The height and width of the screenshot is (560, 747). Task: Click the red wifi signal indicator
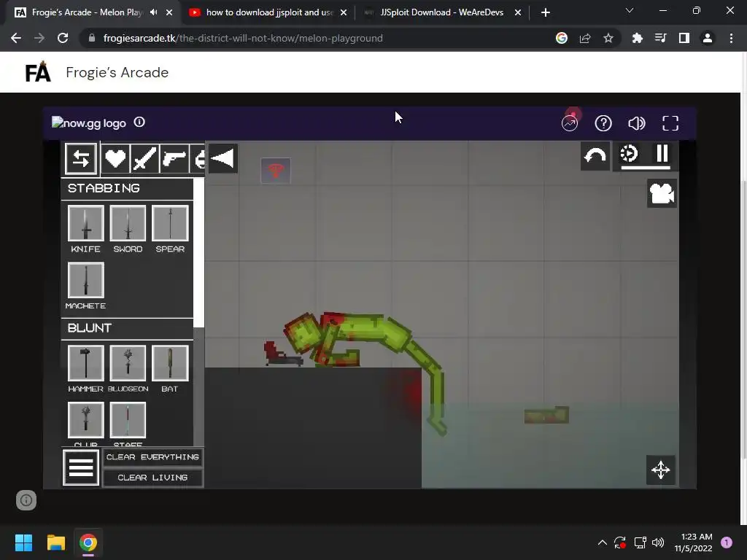pyautogui.click(x=276, y=171)
